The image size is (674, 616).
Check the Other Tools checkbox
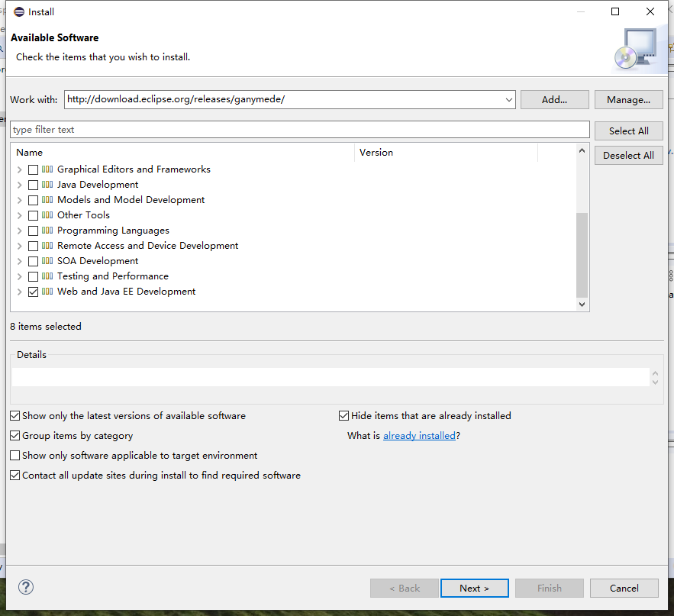33,216
